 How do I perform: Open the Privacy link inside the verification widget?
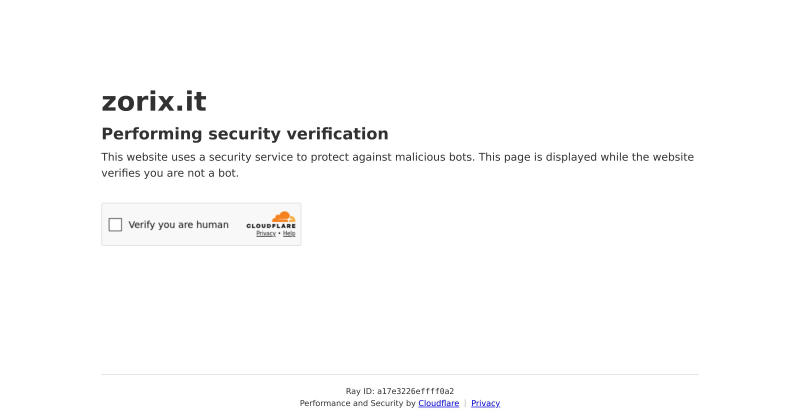(266, 234)
